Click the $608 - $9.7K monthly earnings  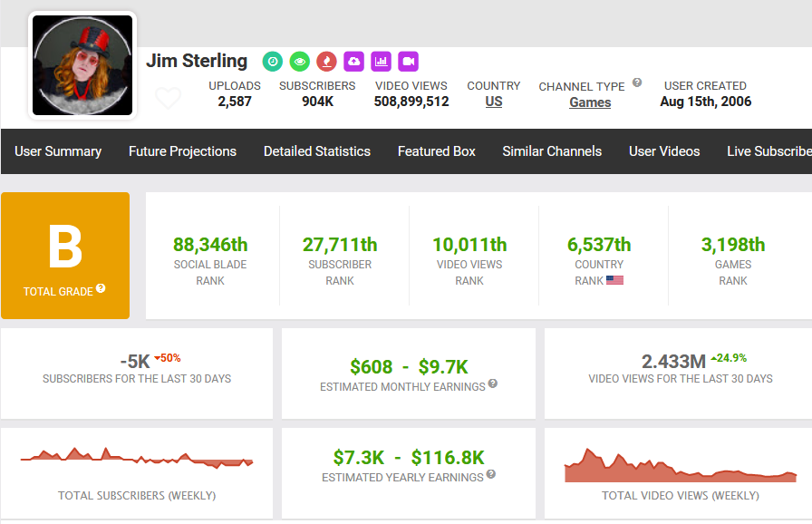pos(409,366)
